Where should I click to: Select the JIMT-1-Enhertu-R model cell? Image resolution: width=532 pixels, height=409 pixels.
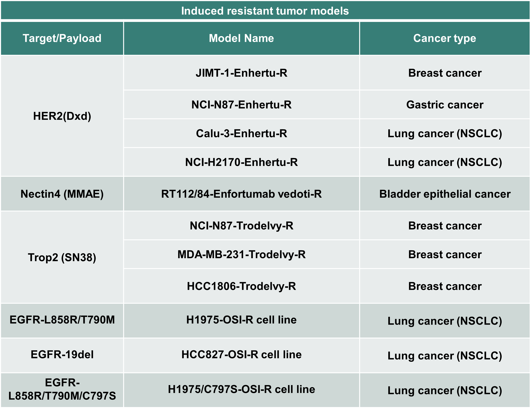pyautogui.click(x=241, y=73)
